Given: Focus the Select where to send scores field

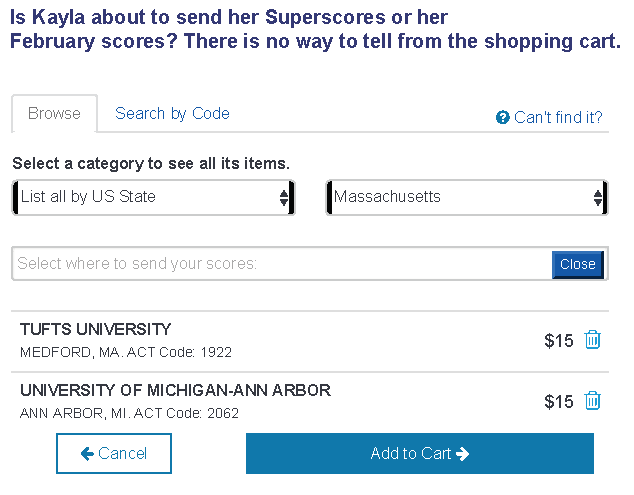Looking at the screenshot, I should click(x=281, y=264).
